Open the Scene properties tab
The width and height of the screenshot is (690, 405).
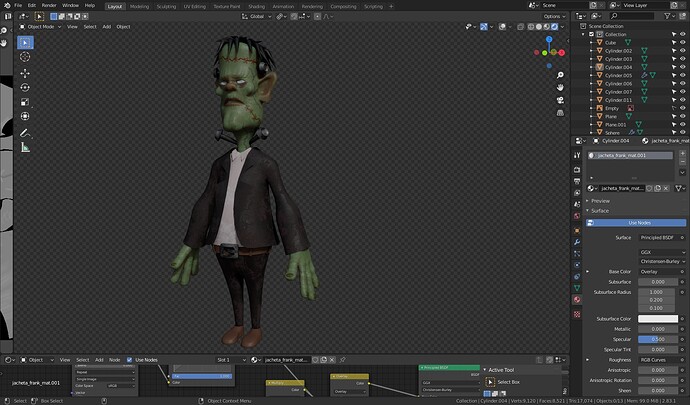point(577,204)
